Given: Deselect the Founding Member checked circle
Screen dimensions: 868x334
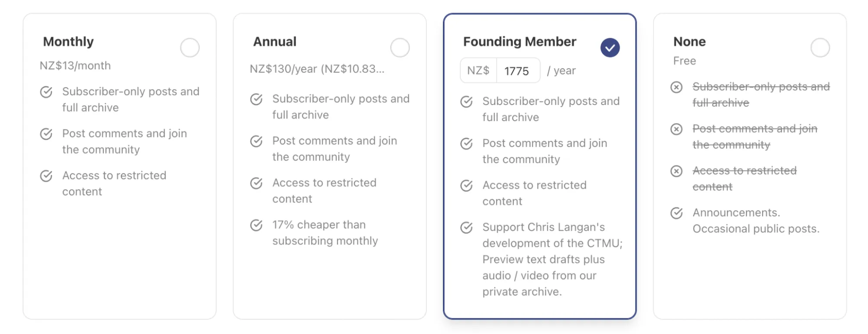Looking at the screenshot, I should tap(610, 48).
